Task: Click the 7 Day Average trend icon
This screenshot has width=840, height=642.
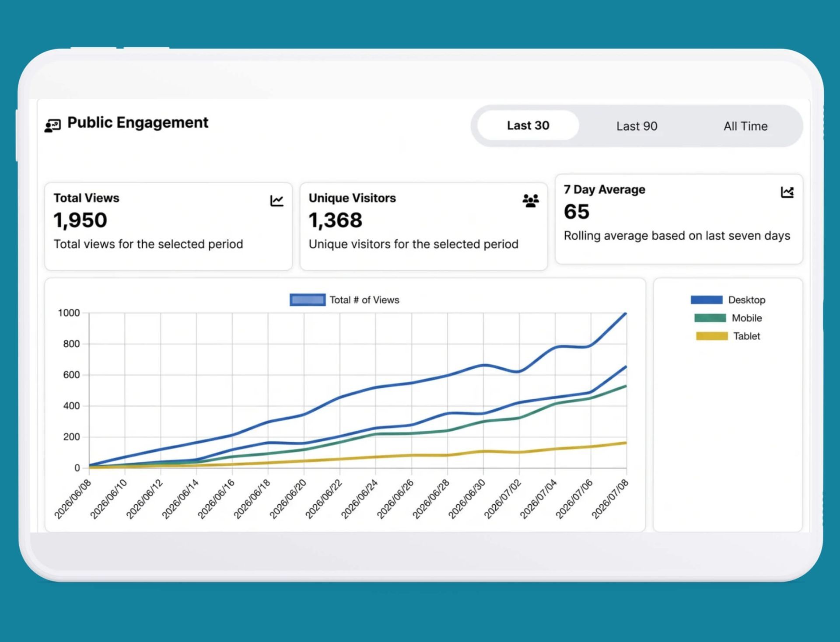Action: click(x=787, y=192)
